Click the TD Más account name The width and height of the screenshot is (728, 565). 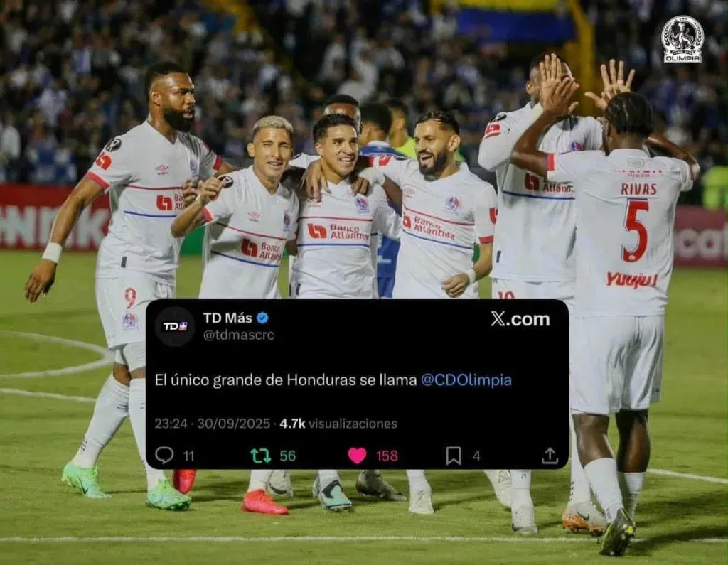pos(227,318)
